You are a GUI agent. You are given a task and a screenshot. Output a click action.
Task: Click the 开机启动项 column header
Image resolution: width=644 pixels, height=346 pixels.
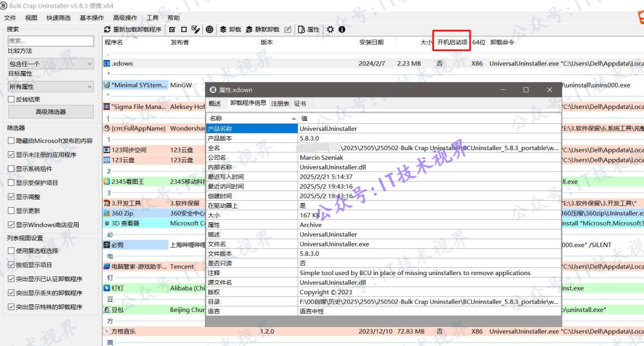[x=452, y=42]
